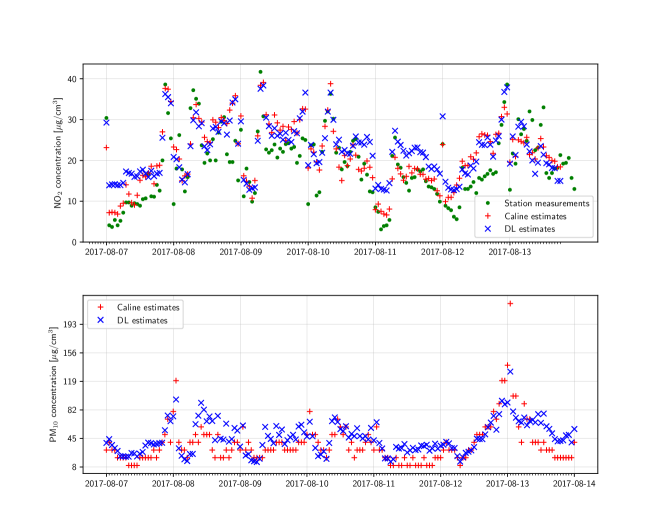Click 'DL estimates' label in the PM10 plot legend

click(142, 321)
